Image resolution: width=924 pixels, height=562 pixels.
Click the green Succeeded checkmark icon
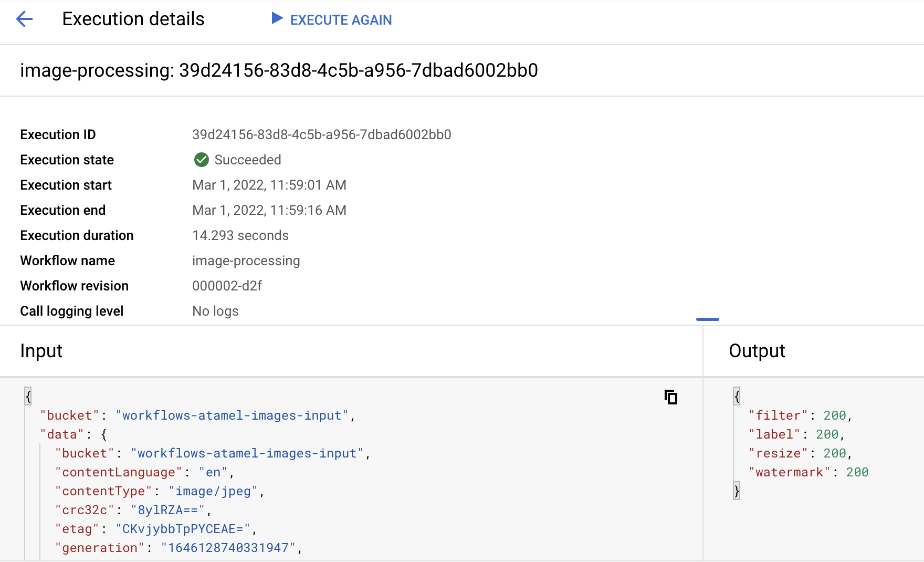201,160
